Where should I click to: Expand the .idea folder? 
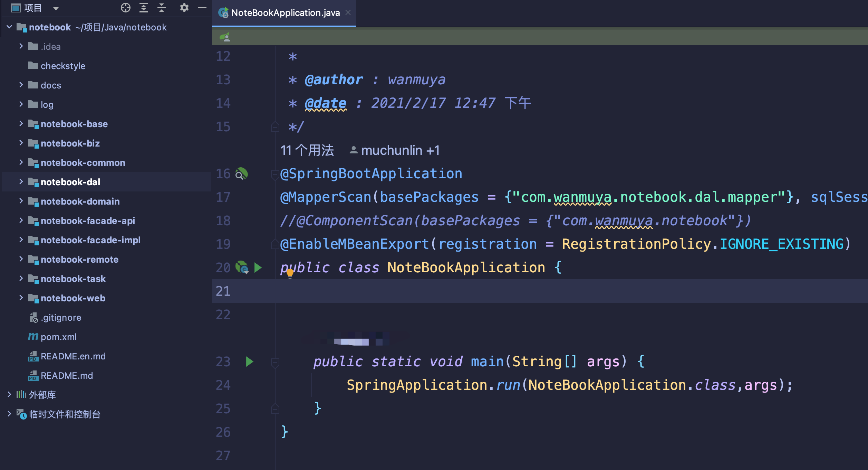21,46
